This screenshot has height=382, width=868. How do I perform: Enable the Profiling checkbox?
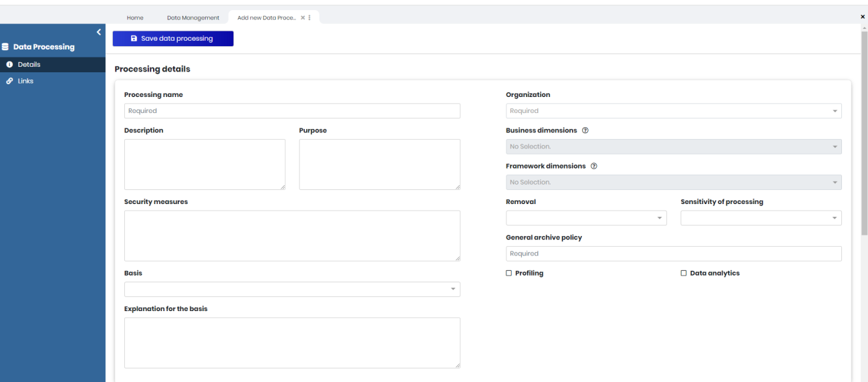(x=509, y=273)
